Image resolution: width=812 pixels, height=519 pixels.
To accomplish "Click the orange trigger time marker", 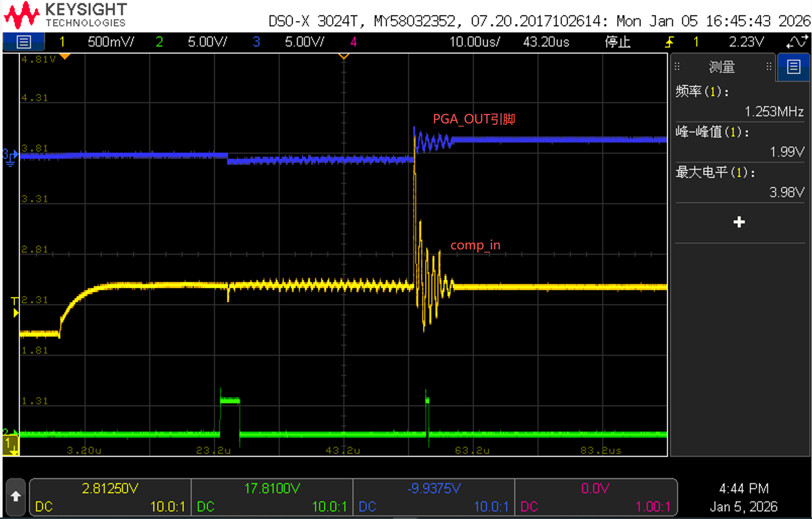I will coord(343,56).
